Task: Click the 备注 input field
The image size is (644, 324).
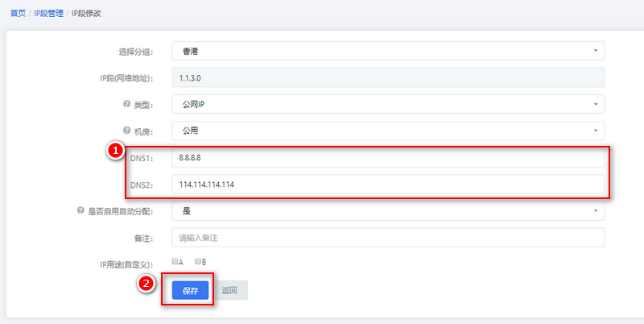Action: click(x=388, y=238)
